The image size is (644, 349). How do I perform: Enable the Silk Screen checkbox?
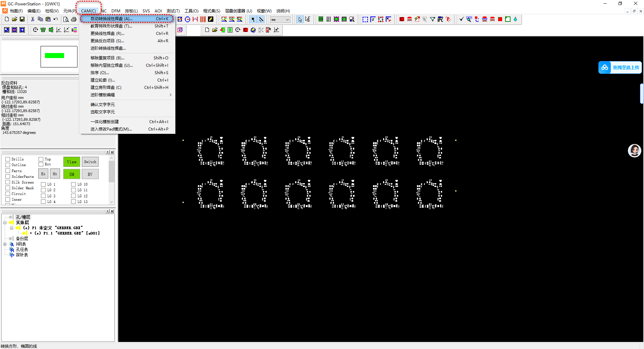8,182
